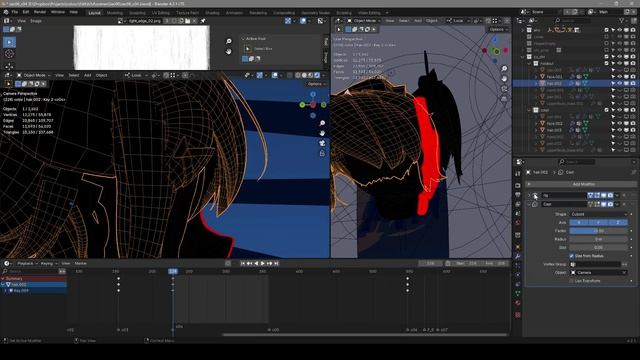Click the pan hand in right 3D viewport
640x360 pixels.
tap(504, 79)
